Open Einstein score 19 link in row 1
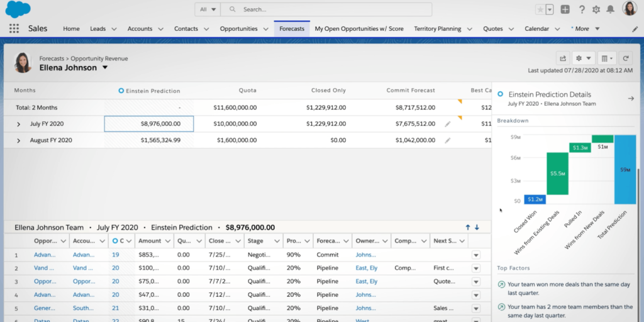 coord(116,255)
